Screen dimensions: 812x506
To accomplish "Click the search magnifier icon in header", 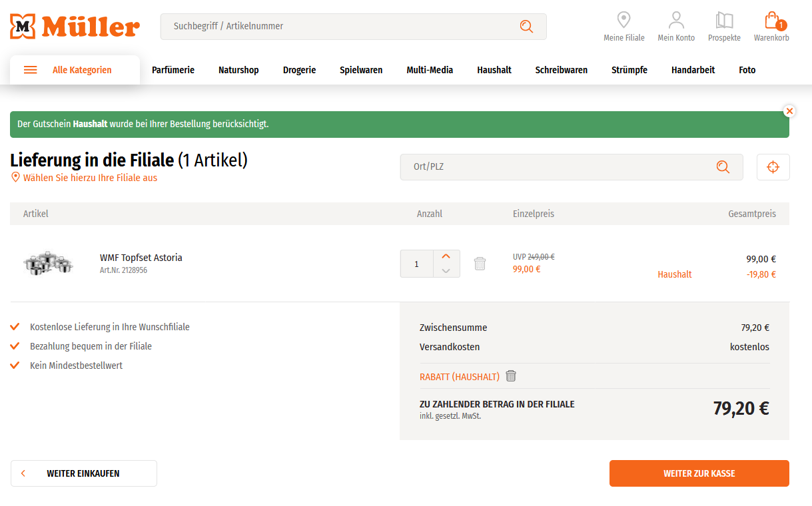I will point(526,27).
